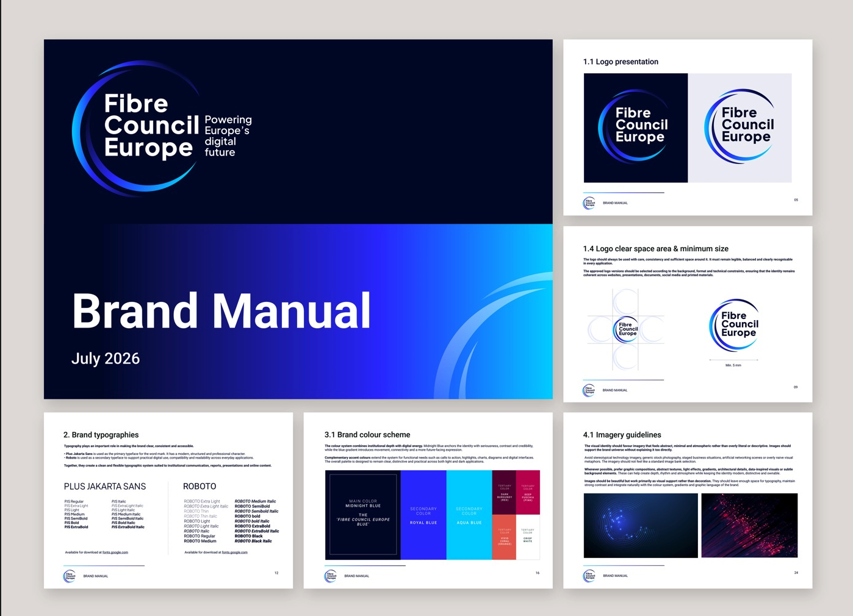Click the Powering Europe's digital future tagline
Viewport: 853px width, 616px height.
click(x=228, y=135)
